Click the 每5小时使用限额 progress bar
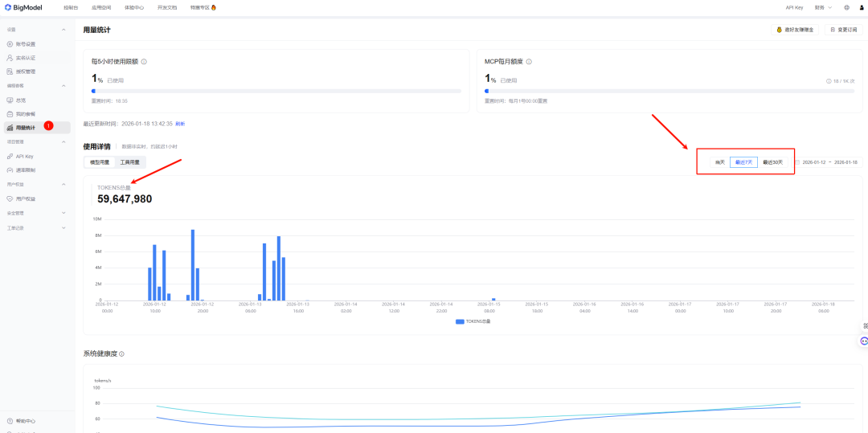Screen dimensions: 868x433 pos(276,91)
